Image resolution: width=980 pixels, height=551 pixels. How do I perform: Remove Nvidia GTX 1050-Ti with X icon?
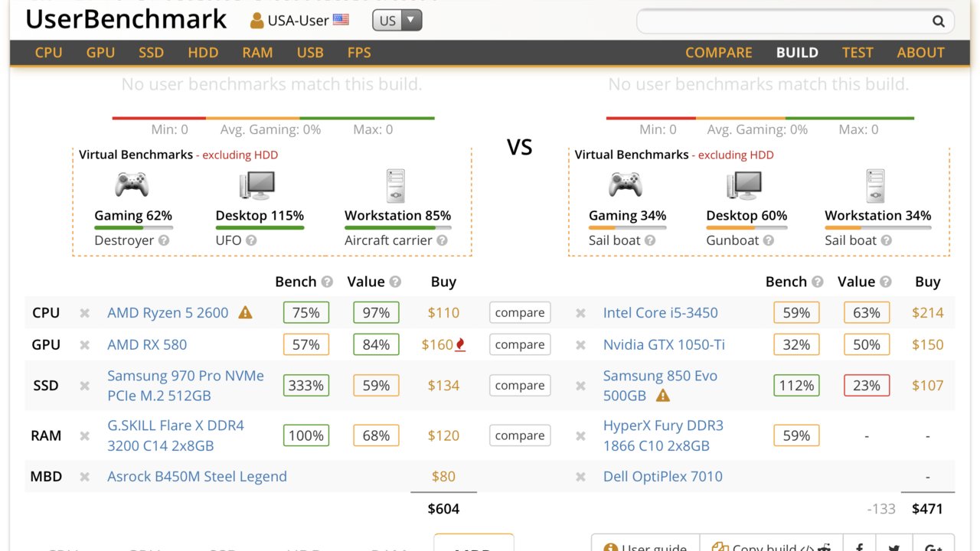pyautogui.click(x=581, y=345)
